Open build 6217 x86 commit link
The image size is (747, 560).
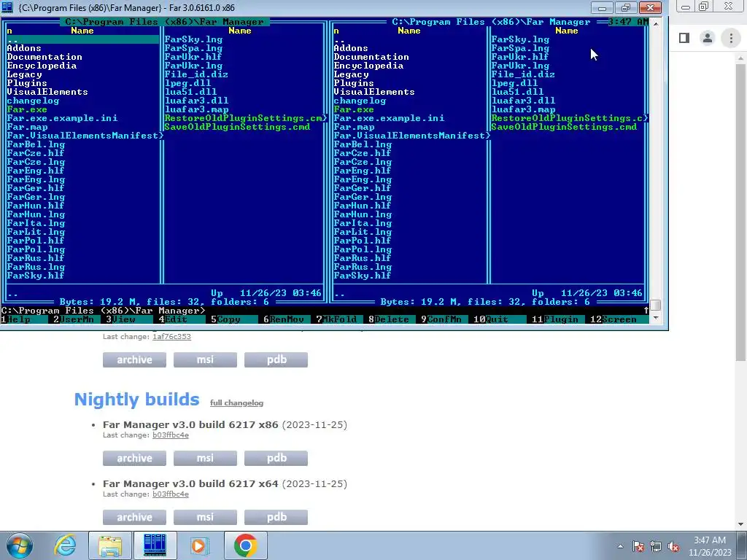point(171,435)
